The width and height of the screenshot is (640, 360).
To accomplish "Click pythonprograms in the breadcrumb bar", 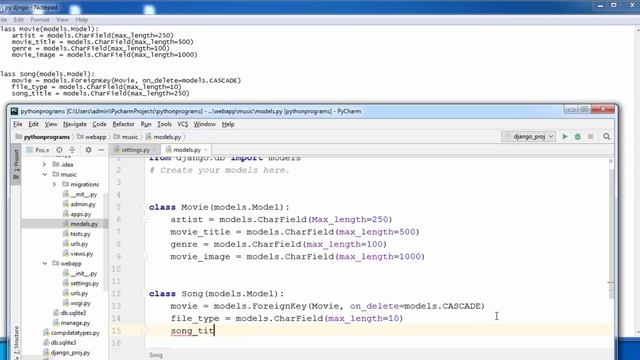I will tap(42, 137).
